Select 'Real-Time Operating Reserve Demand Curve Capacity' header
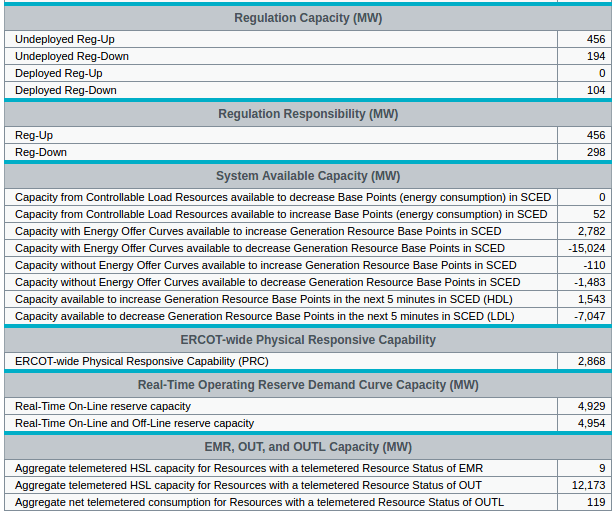The width and height of the screenshot is (614, 516). pyautogui.click(x=308, y=385)
